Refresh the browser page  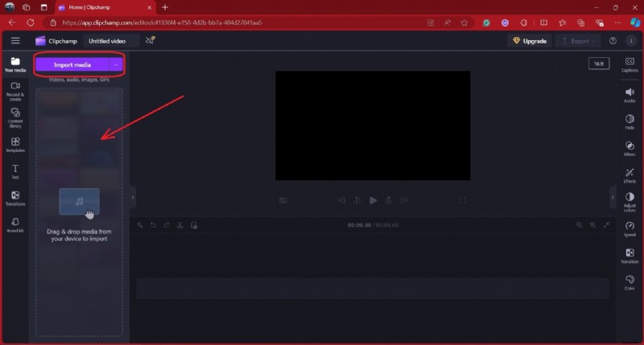pos(31,23)
